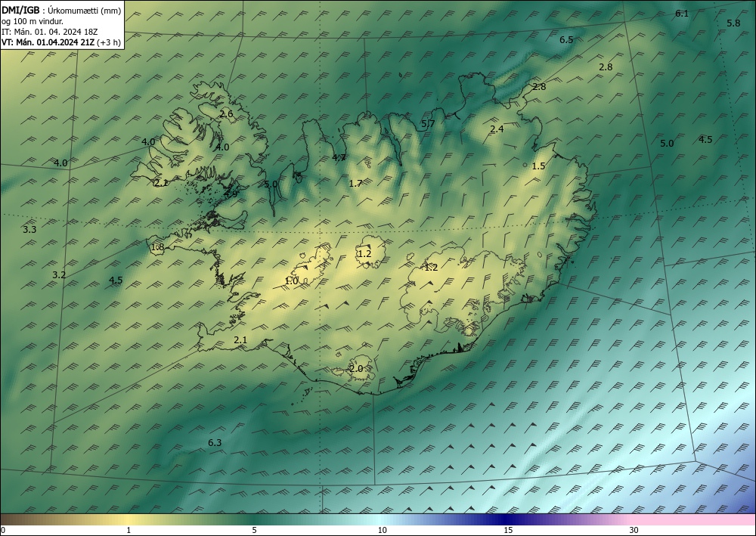
Task: Click the 4.9 precipitation value
Action: coord(231,194)
